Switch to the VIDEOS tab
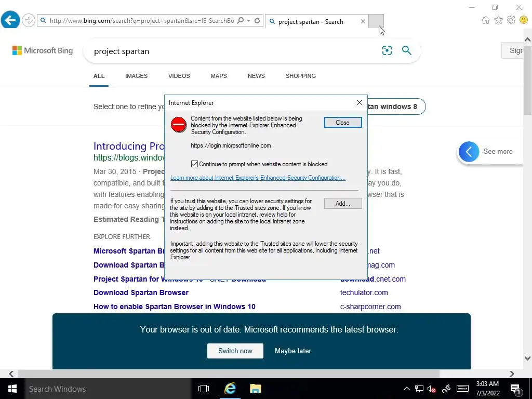532x399 pixels. click(179, 76)
